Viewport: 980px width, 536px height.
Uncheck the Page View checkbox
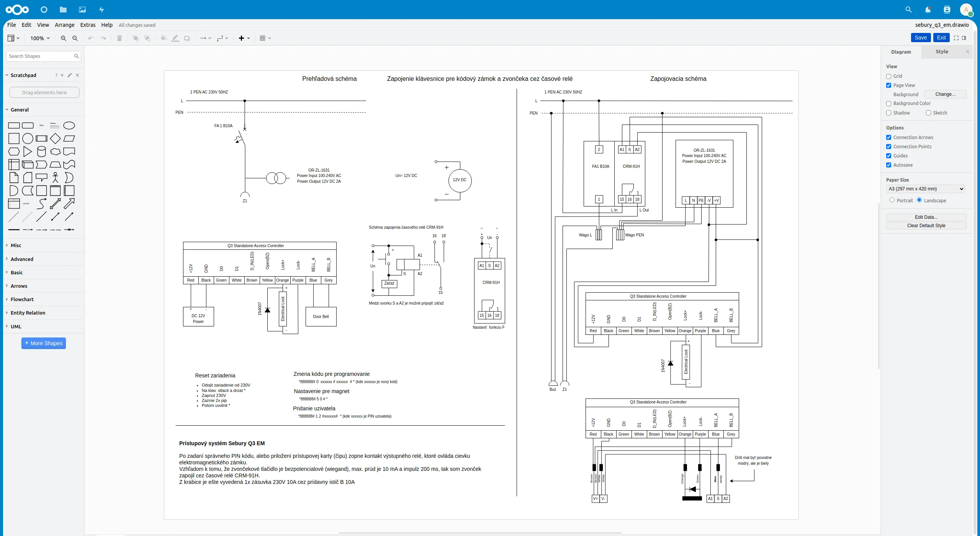[x=888, y=85]
